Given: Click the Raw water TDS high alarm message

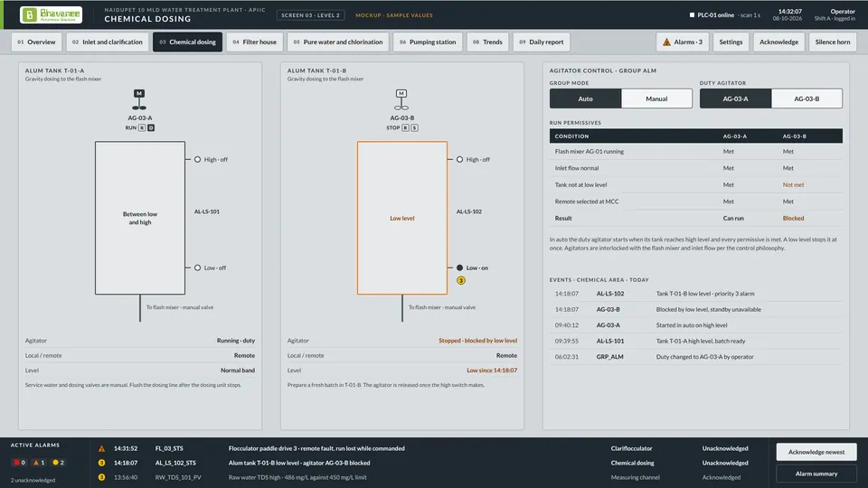Looking at the screenshot, I should [x=297, y=477].
